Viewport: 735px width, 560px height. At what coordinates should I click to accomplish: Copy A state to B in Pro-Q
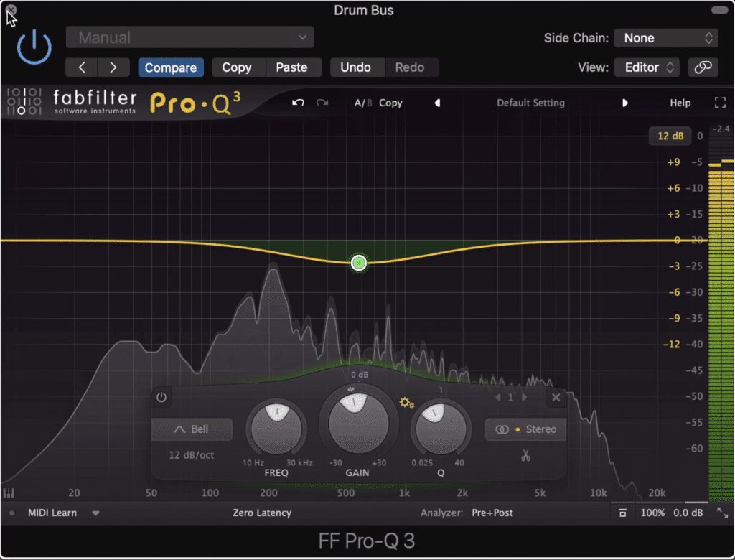tap(390, 103)
